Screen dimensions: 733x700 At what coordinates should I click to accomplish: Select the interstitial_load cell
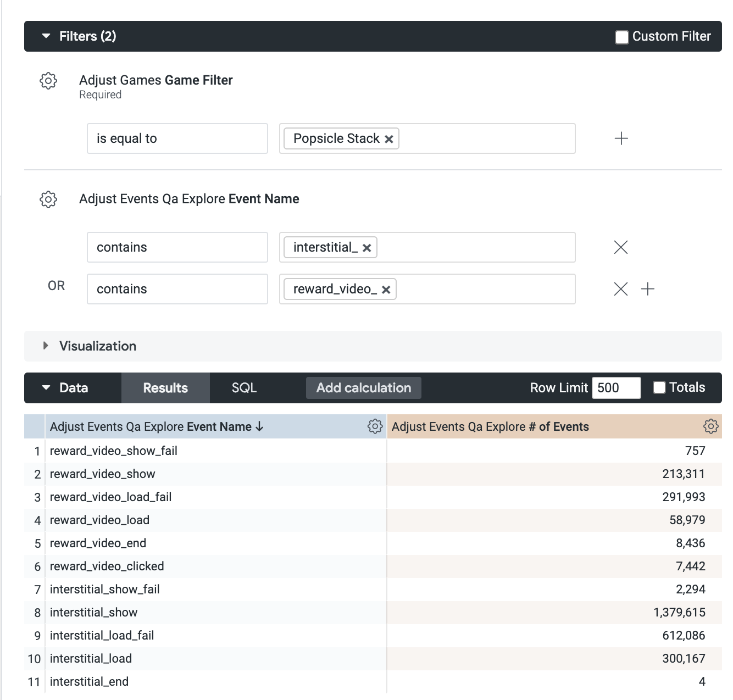[216, 659]
